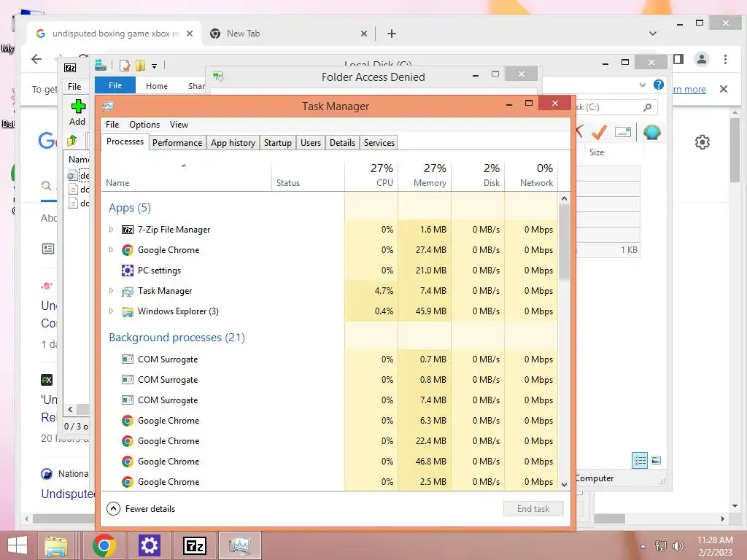
Task: Click the Rename icon in Explorer ribbon
Action: 623,132
